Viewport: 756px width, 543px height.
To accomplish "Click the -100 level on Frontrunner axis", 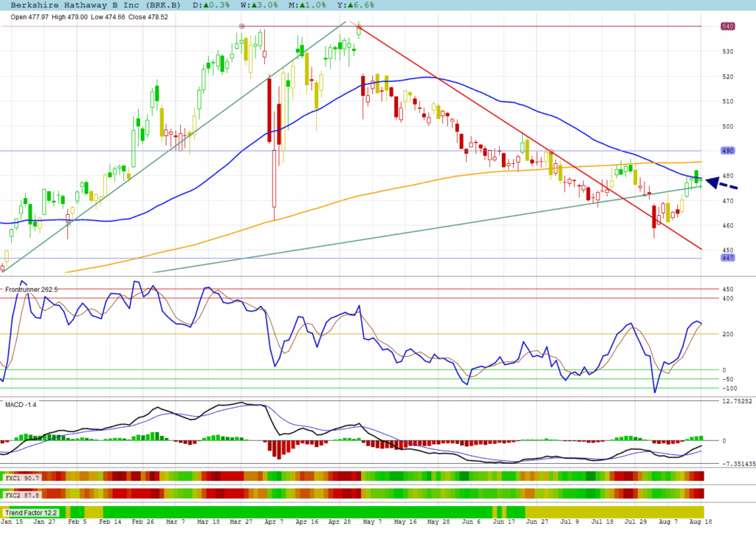I will [729, 388].
